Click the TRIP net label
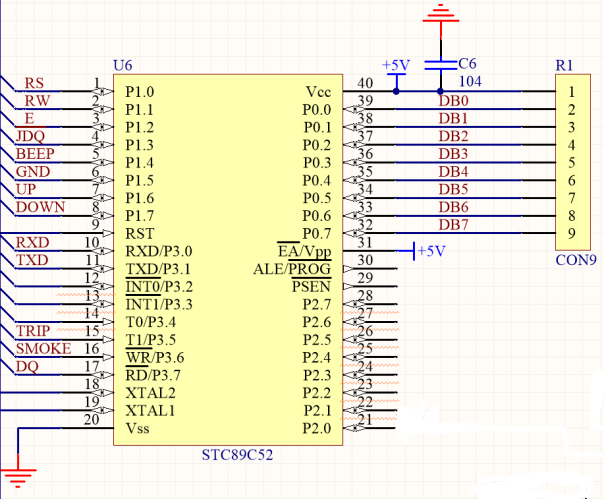Screen dimensions: 605x499 [33, 331]
